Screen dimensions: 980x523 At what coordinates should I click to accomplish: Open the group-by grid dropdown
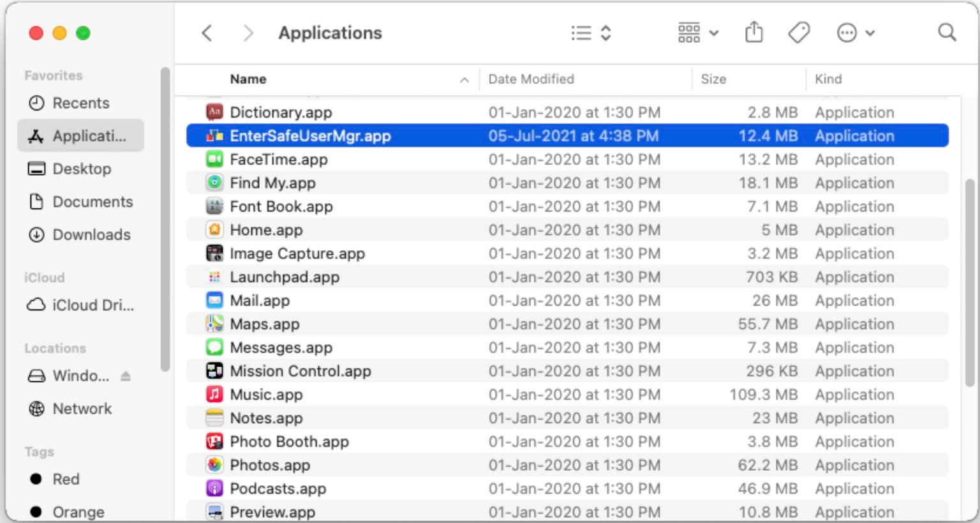(x=698, y=33)
